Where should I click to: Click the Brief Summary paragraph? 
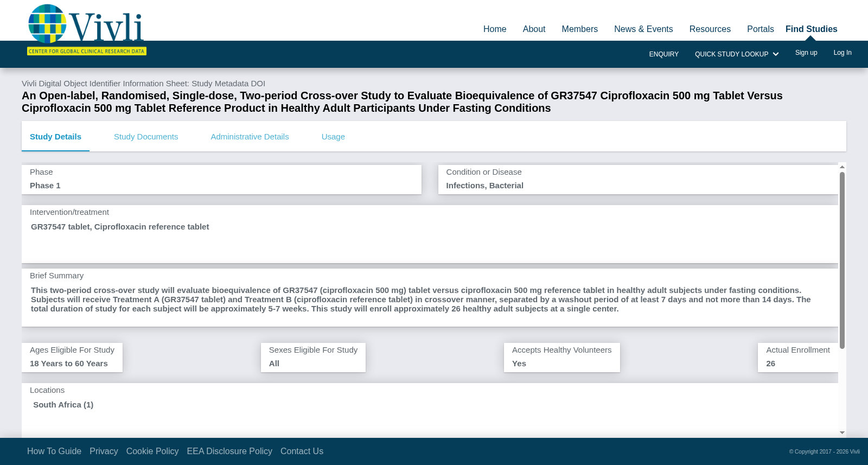point(421,300)
